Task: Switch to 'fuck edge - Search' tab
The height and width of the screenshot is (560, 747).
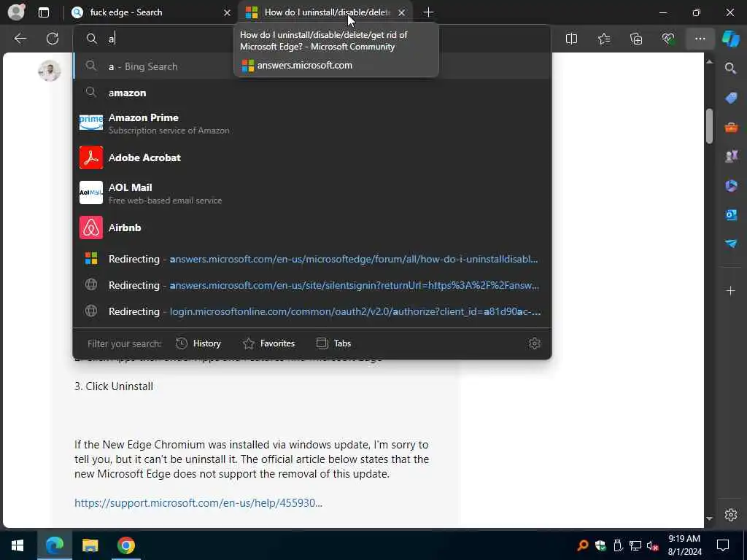Action: [x=151, y=12]
